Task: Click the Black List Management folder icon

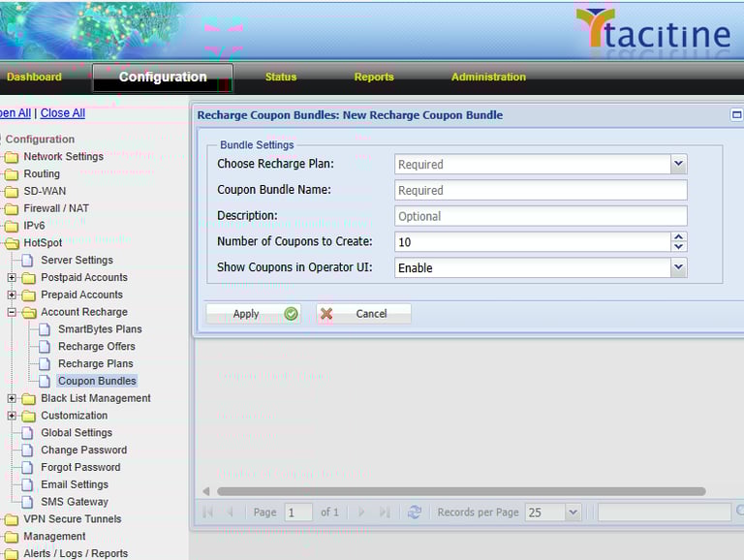Action: pos(29,399)
